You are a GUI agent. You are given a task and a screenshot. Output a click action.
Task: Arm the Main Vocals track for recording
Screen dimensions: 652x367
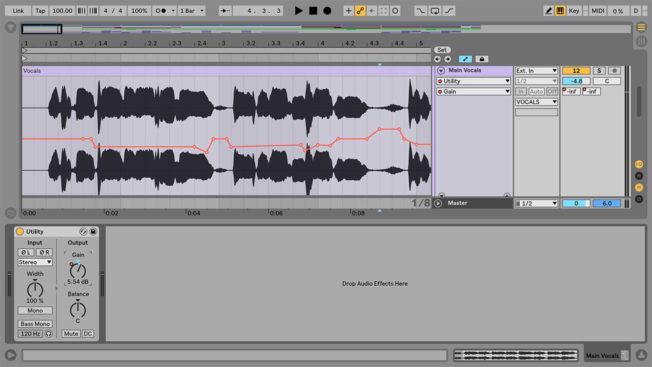click(x=614, y=71)
